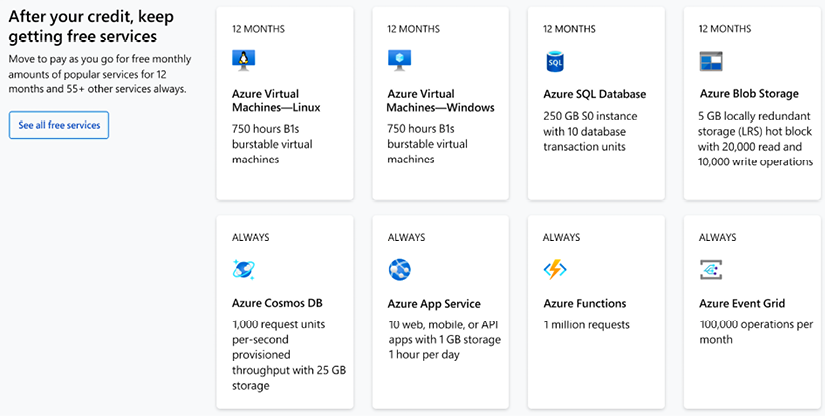The image size is (825, 416).
Task: Select the Azure Virtual Machines—Windows title
Action: (x=441, y=101)
